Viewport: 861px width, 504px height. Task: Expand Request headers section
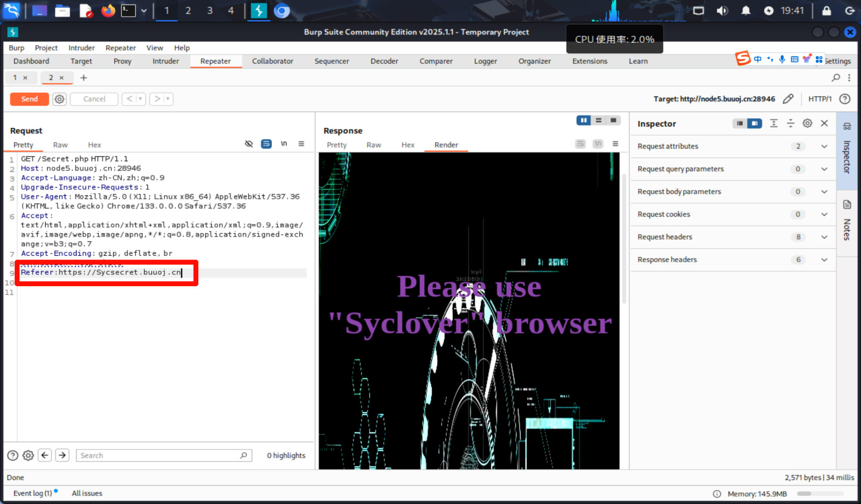click(x=824, y=237)
